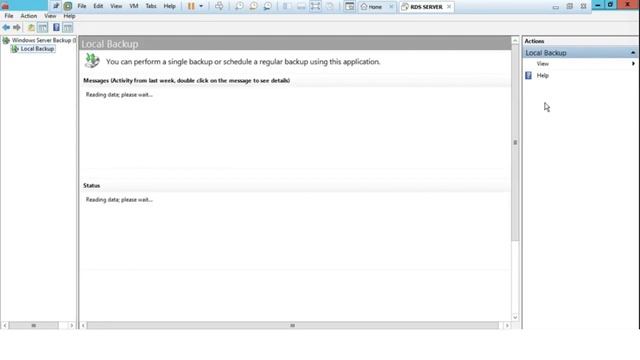Open the snapshot manager

pyautogui.click(x=268, y=6)
